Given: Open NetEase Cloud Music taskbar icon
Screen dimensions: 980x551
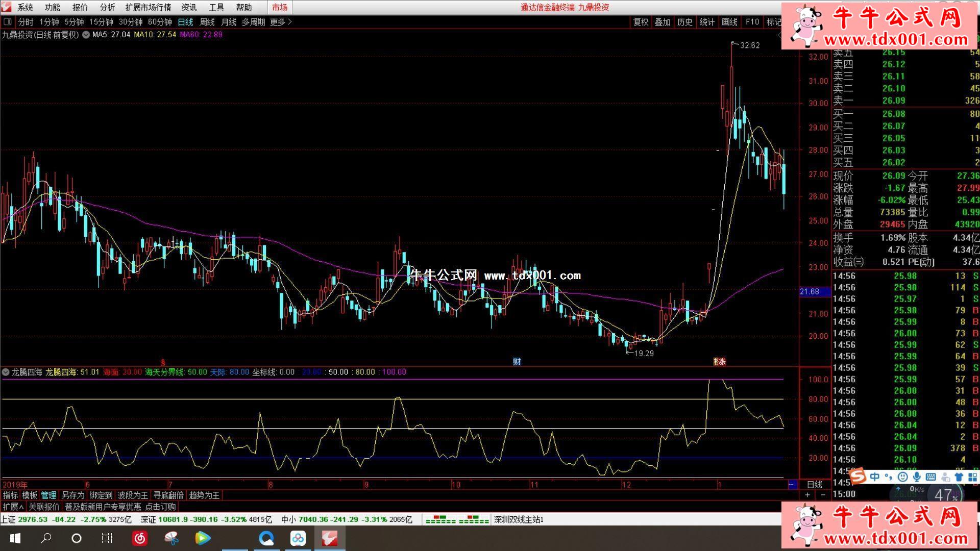Looking at the screenshot, I should (x=140, y=538).
